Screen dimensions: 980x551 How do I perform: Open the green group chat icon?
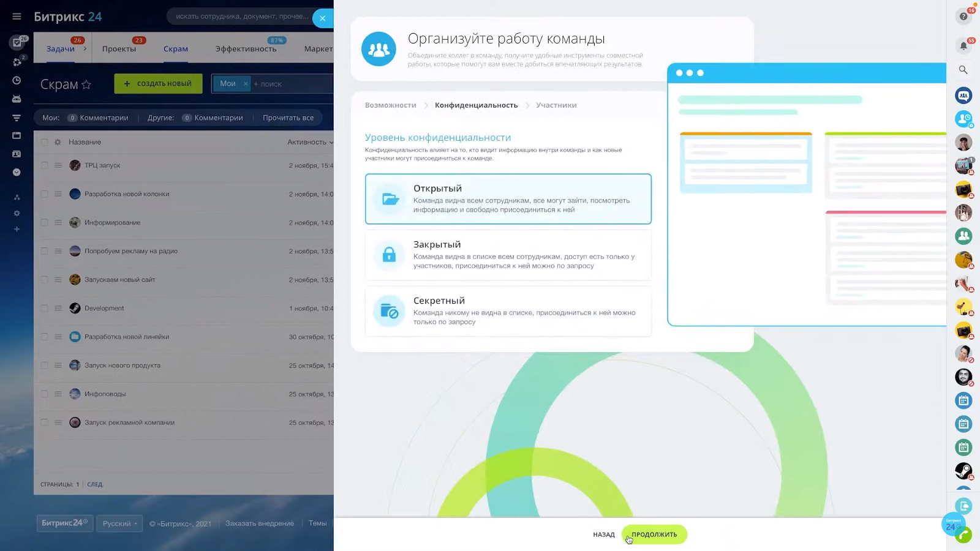tap(963, 236)
